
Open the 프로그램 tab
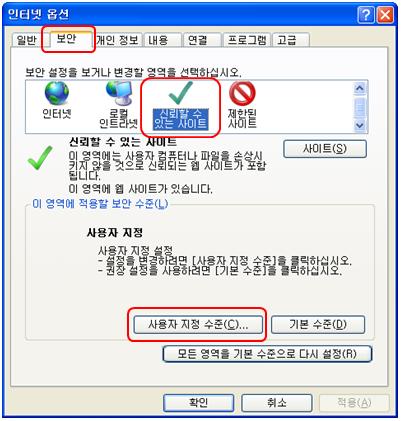tap(246, 40)
